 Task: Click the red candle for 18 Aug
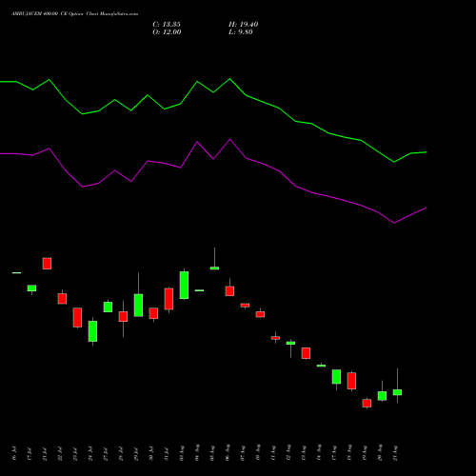[x=351, y=381]
